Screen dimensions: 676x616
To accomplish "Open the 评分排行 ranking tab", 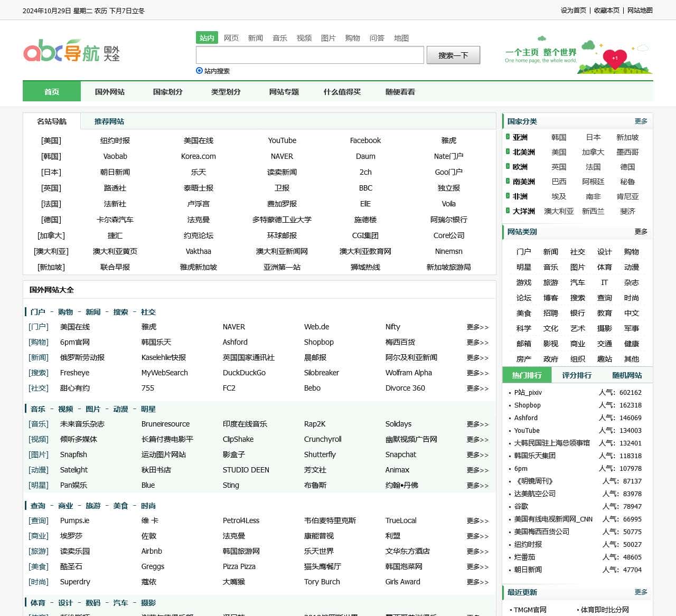I will click(x=577, y=375).
